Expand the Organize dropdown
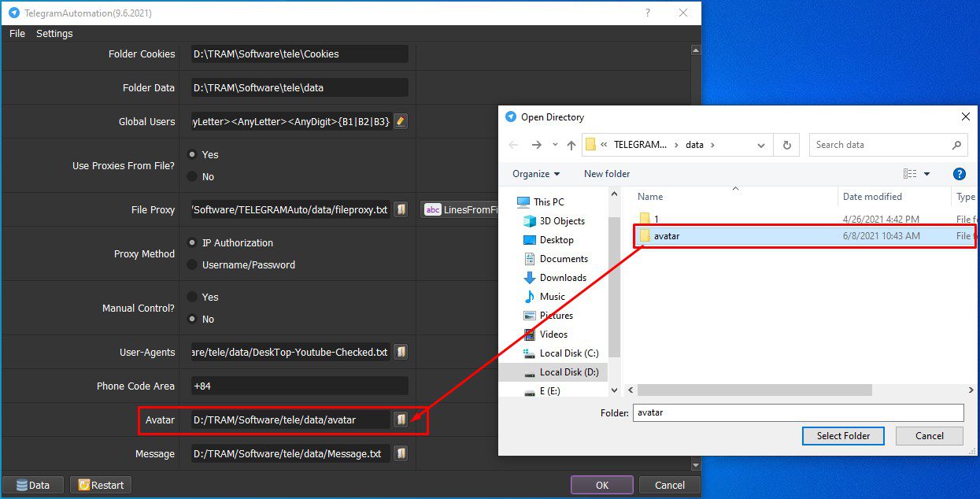The image size is (980, 499). pyautogui.click(x=536, y=174)
